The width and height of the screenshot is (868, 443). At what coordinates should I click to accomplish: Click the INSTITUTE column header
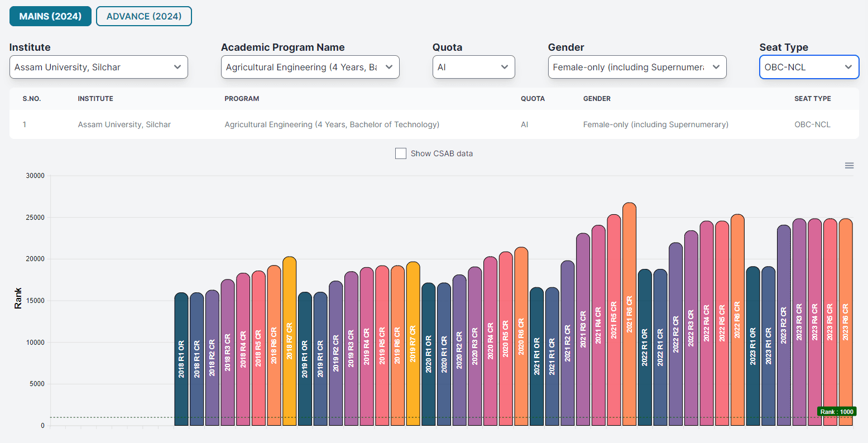[95, 99]
